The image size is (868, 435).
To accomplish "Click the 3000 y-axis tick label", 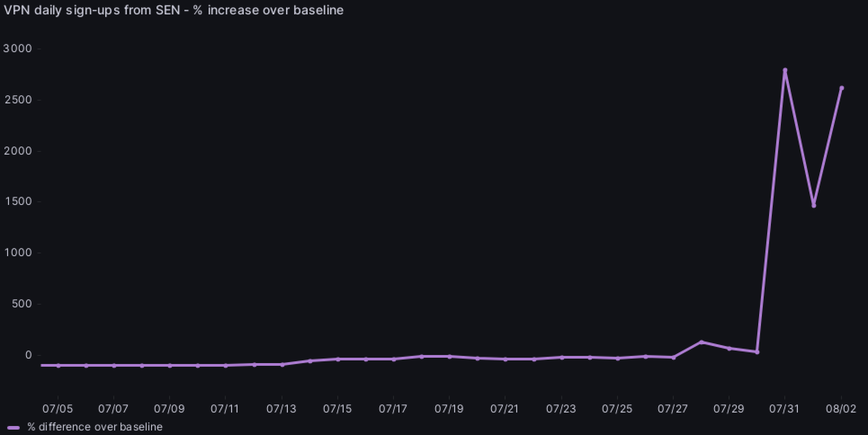I will click(x=18, y=49).
